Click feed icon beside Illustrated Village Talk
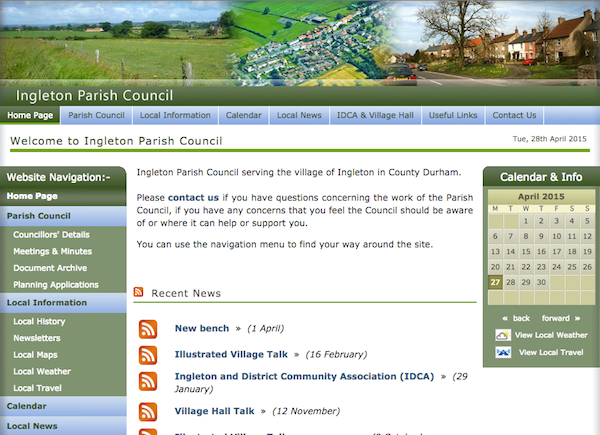Image resolution: width=600 pixels, height=435 pixels. click(x=148, y=355)
